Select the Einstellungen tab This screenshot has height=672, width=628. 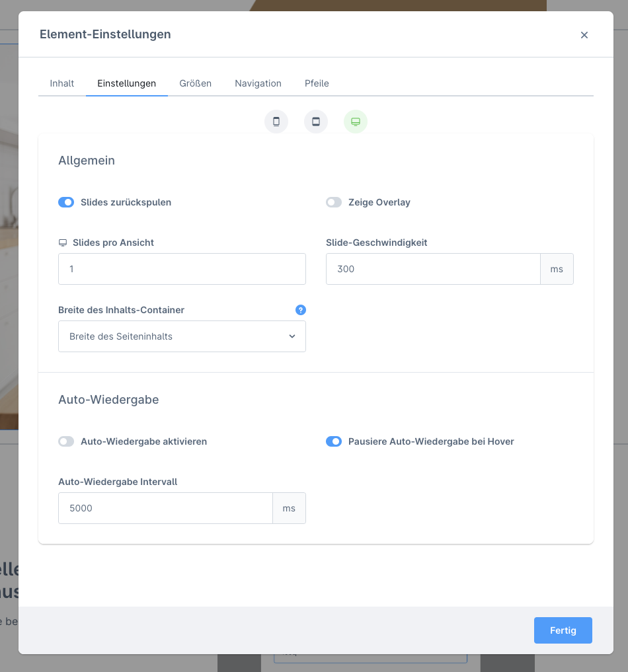coord(126,83)
